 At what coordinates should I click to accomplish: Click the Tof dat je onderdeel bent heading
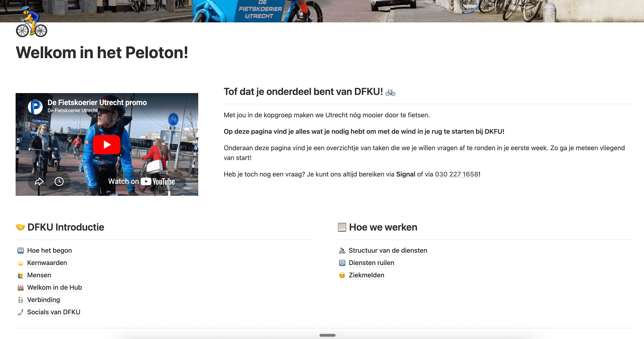click(x=303, y=92)
